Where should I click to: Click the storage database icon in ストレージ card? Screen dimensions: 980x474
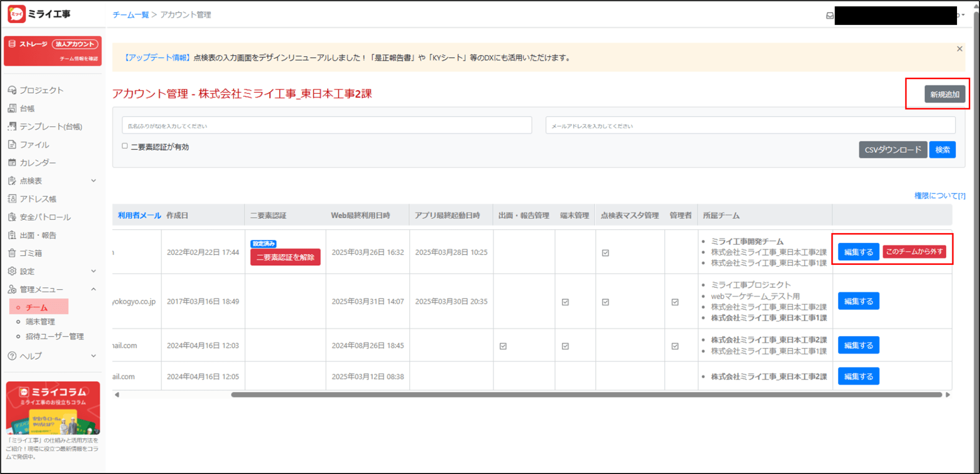[x=12, y=44]
